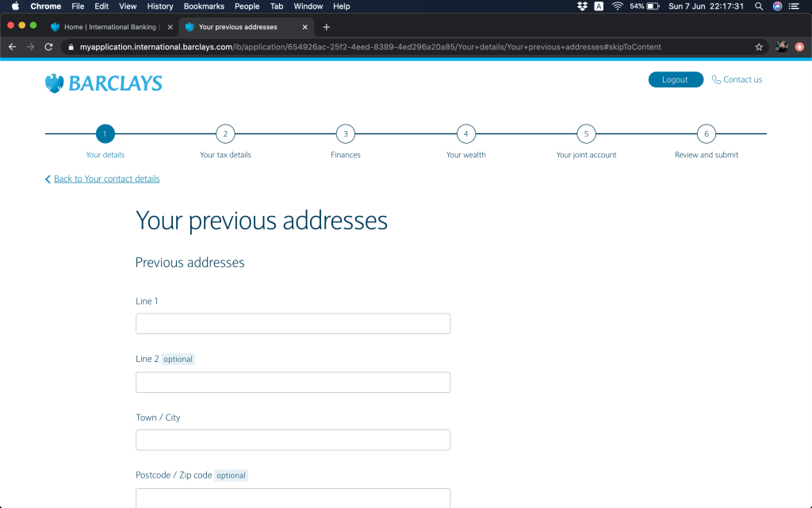Open a new browser tab with plus
Image resolution: width=812 pixels, height=508 pixels.
click(x=326, y=27)
